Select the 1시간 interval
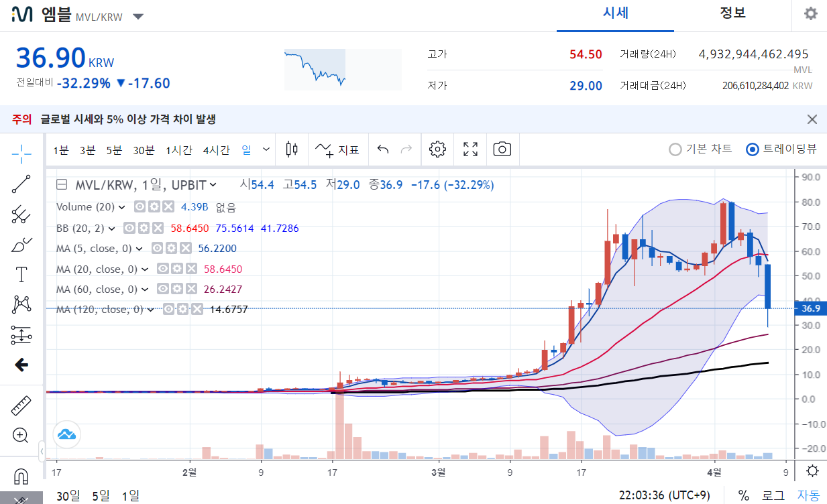The height and width of the screenshot is (504, 827). (179, 150)
